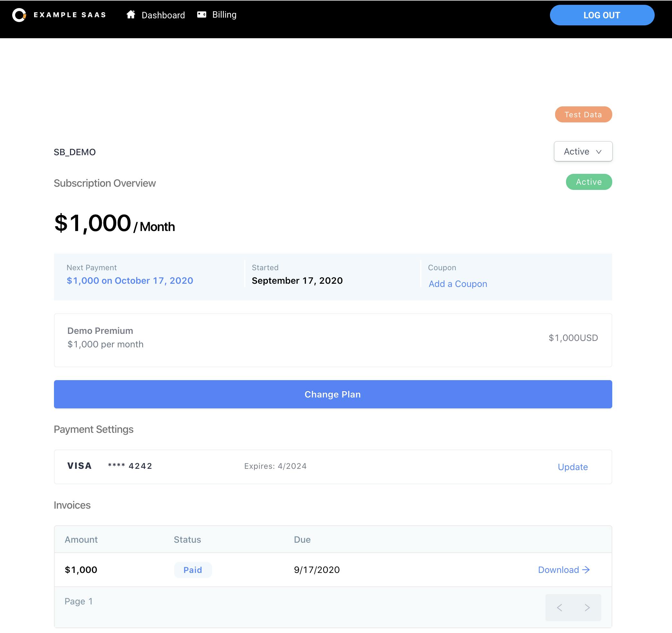Expand the Active dropdown chevron
Viewport: 672px width, 633px height.
599,152
